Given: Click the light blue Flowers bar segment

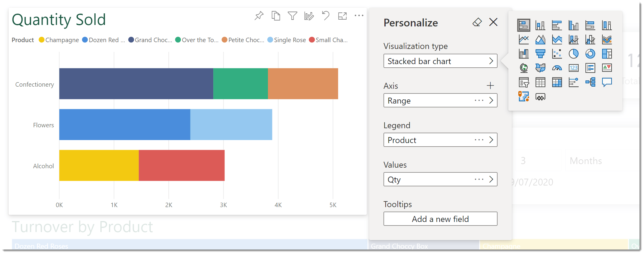Looking at the screenshot, I should (231, 124).
